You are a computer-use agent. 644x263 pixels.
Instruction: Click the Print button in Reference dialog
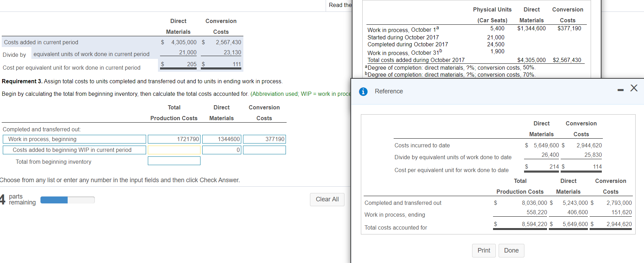[x=484, y=250]
